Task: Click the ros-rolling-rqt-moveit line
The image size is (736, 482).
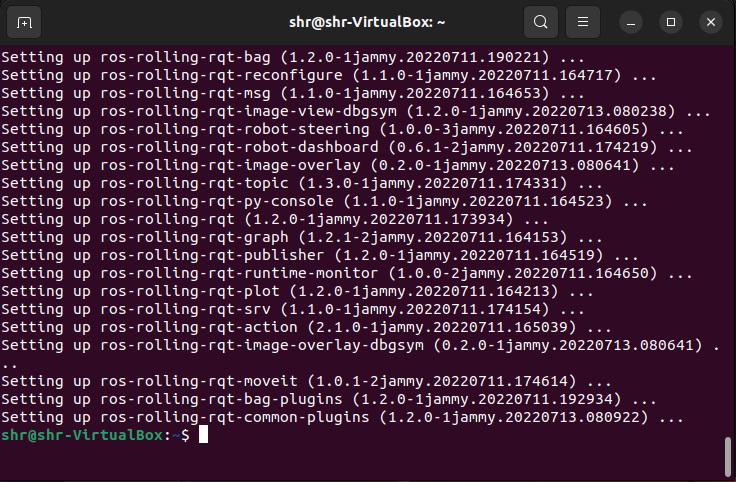Action: [306, 381]
